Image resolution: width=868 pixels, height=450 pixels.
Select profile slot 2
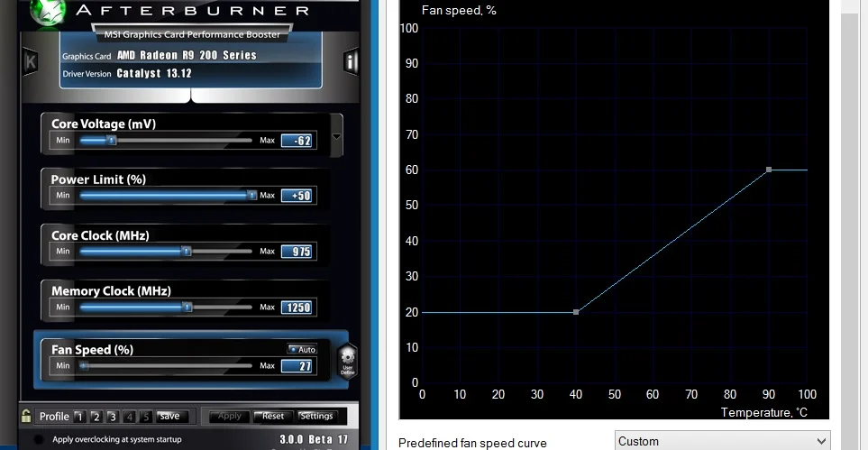[x=96, y=417]
